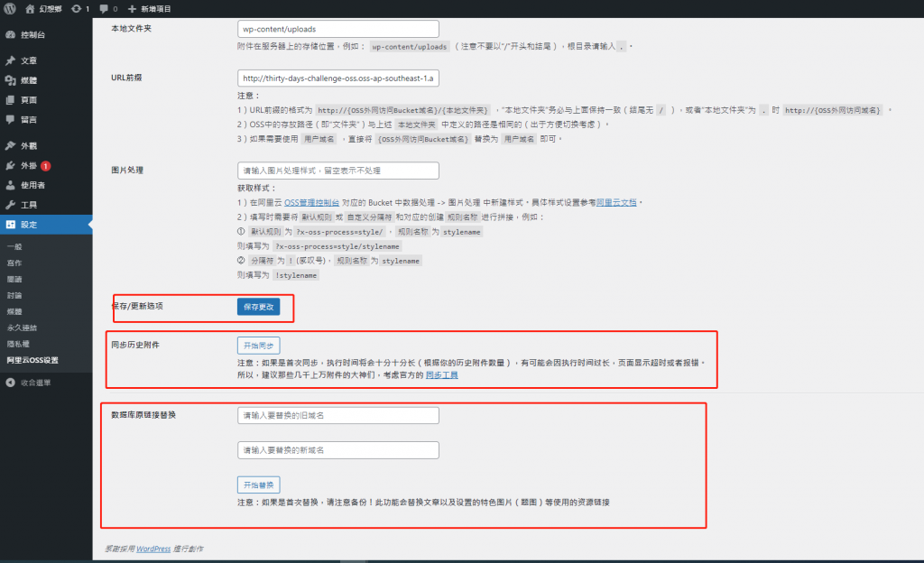Open the 使用者 users menu
This screenshot has height=563, width=924.
(46, 185)
